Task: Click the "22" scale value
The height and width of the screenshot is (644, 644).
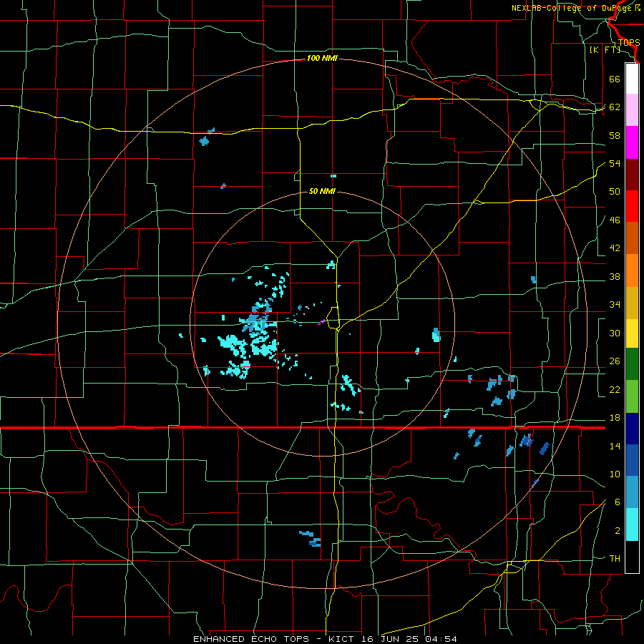Action: click(x=615, y=389)
